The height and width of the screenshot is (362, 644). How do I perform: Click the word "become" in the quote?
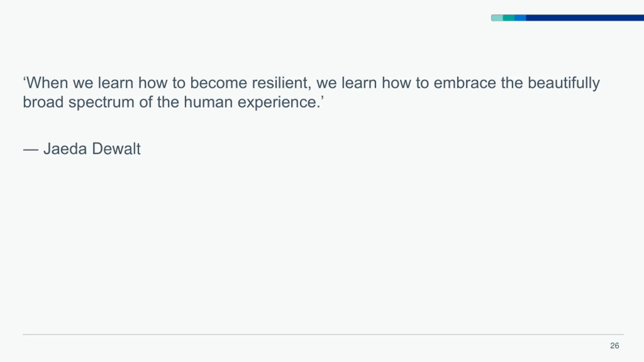[x=219, y=83]
